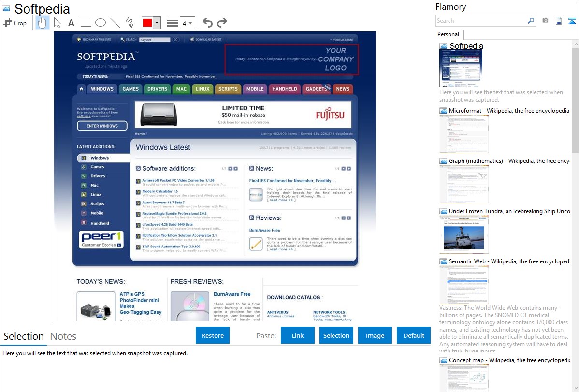
Task: Click the Softpedia title window icon
Action: pyautogui.click(x=6, y=8)
